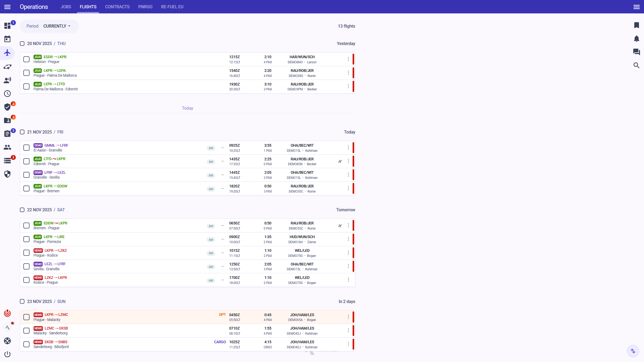Select checkbox for EGDR to LKPR flight
Image resolution: width=644 pixels, height=362 pixels.
pos(26,59)
